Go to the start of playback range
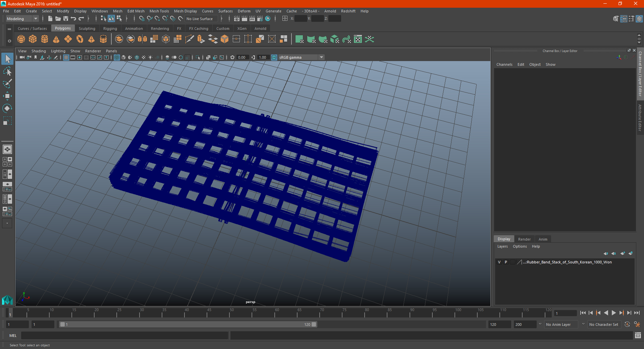 click(x=583, y=313)
